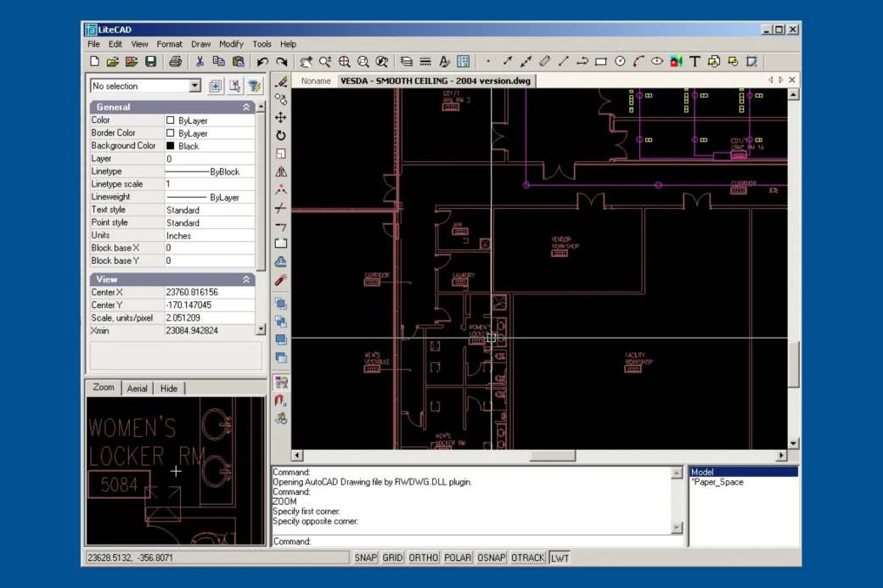The height and width of the screenshot is (588, 883).
Task: Toggle LWT lineweight display
Action: pyautogui.click(x=560, y=557)
